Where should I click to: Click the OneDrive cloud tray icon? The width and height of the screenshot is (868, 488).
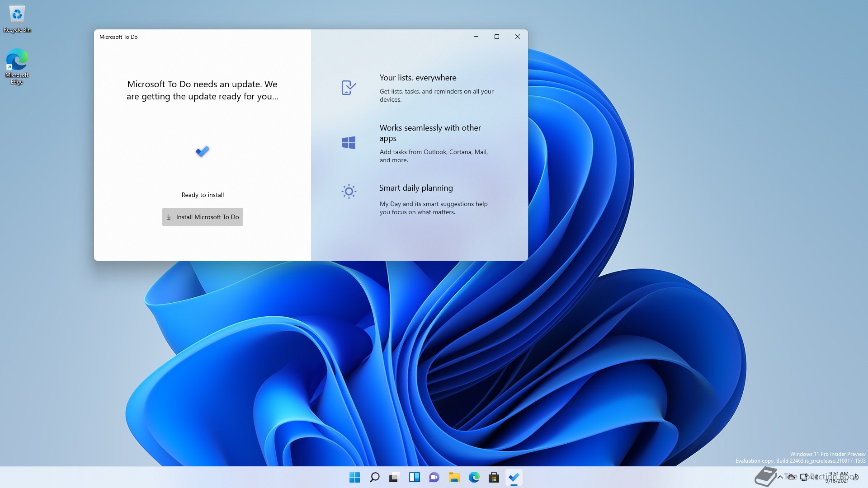(x=792, y=477)
